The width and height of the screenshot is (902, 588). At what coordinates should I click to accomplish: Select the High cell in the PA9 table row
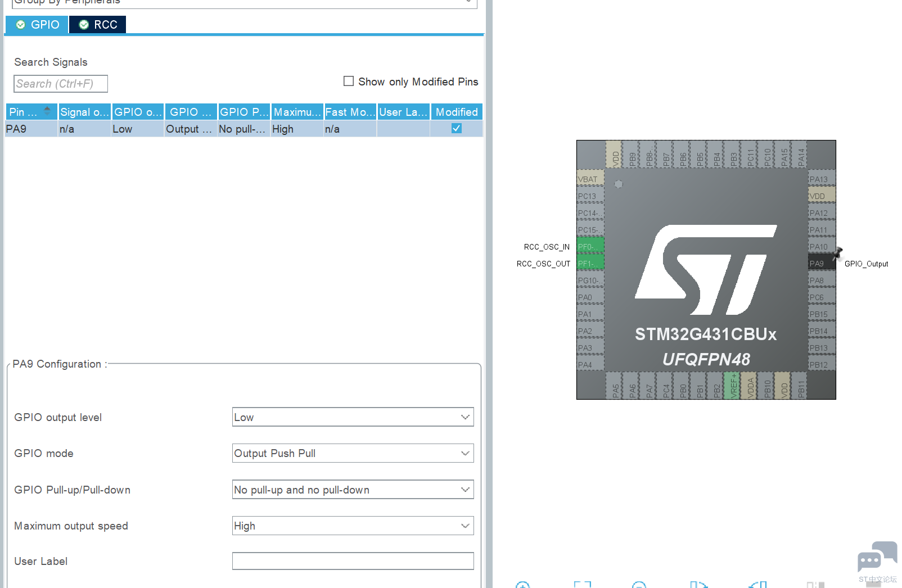[x=297, y=129]
